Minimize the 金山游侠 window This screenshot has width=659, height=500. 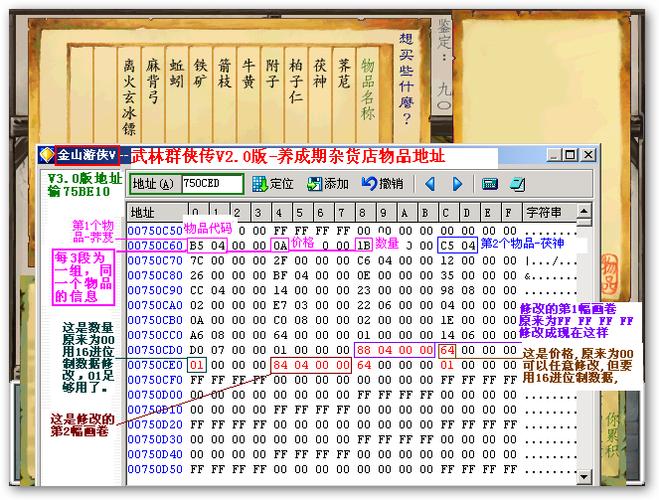tap(554, 155)
